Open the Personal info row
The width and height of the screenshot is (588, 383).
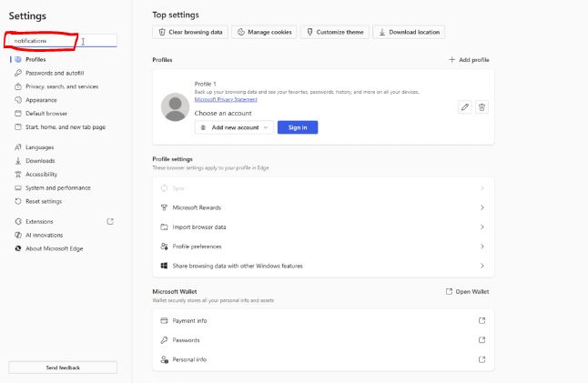(x=323, y=359)
